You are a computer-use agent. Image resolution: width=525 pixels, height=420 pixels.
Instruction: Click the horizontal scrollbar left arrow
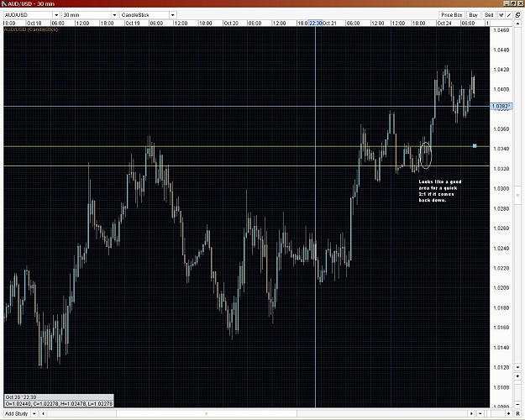click(x=43, y=414)
